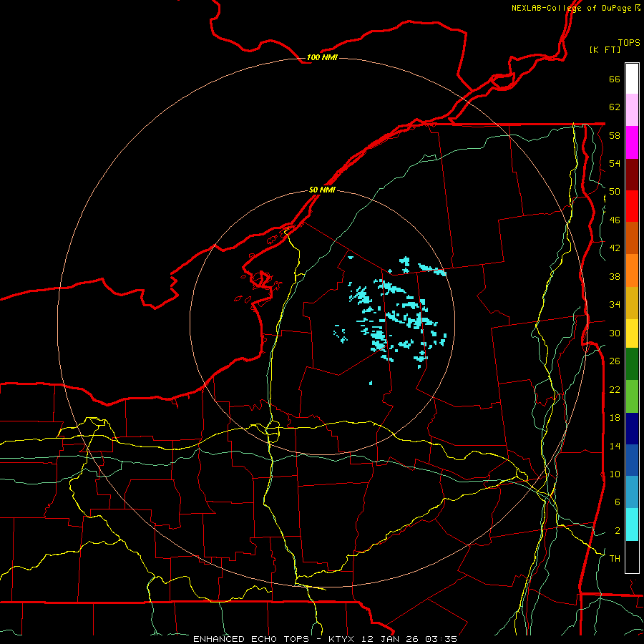Click the NEXLAB-College of DuPage credit text
644x644 pixels.
coord(571,8)
